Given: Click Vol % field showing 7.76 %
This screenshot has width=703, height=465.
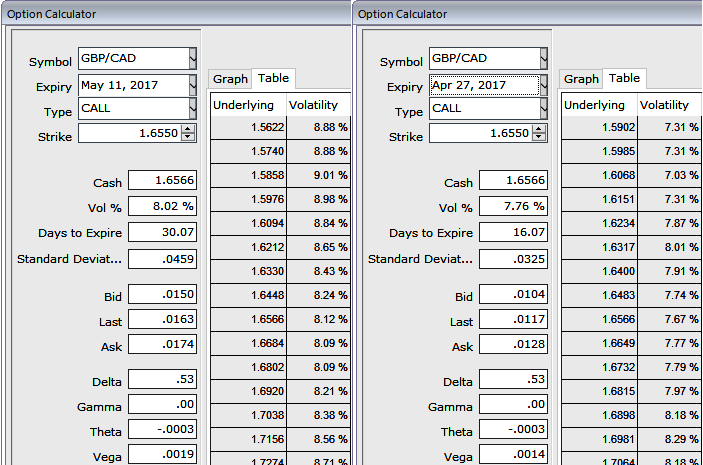Looking at the screenshot, I should pos(513,206).
